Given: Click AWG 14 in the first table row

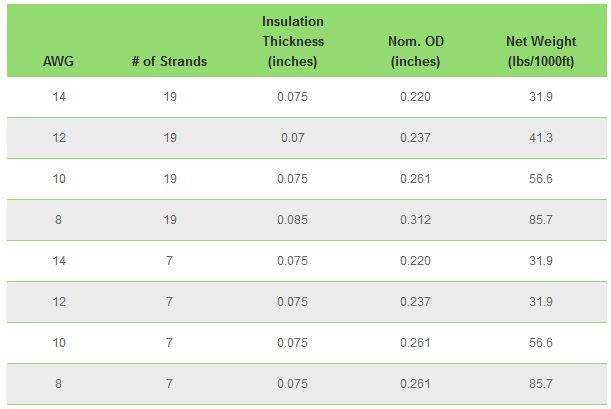Looking at the screenshot, I should (58, 97).
